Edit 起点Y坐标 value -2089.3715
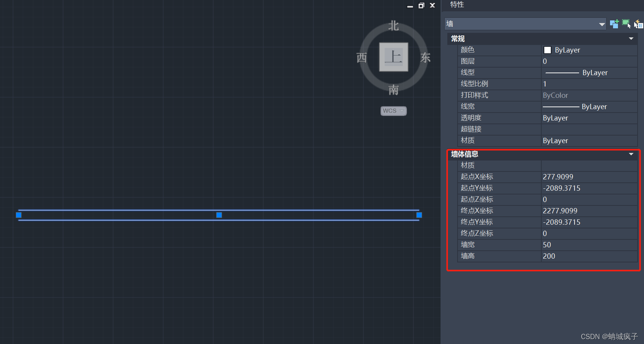The image size is (644, 344). (589, 188)
